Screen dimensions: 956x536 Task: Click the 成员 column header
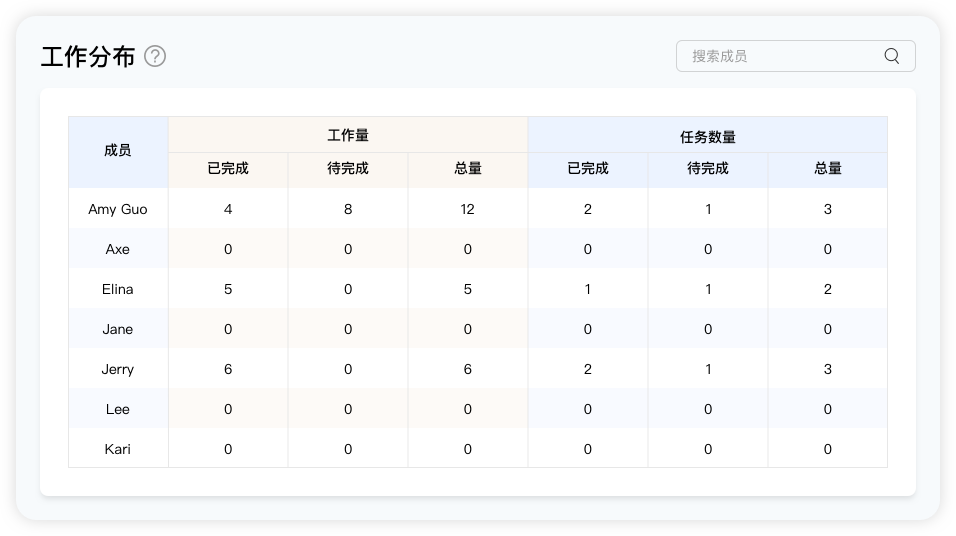118,151
